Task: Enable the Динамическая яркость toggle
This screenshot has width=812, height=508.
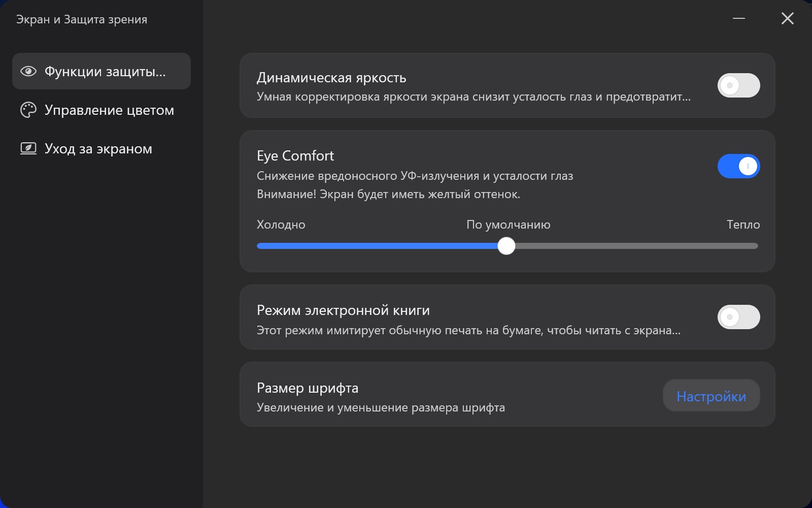Action: click(738, 85)
